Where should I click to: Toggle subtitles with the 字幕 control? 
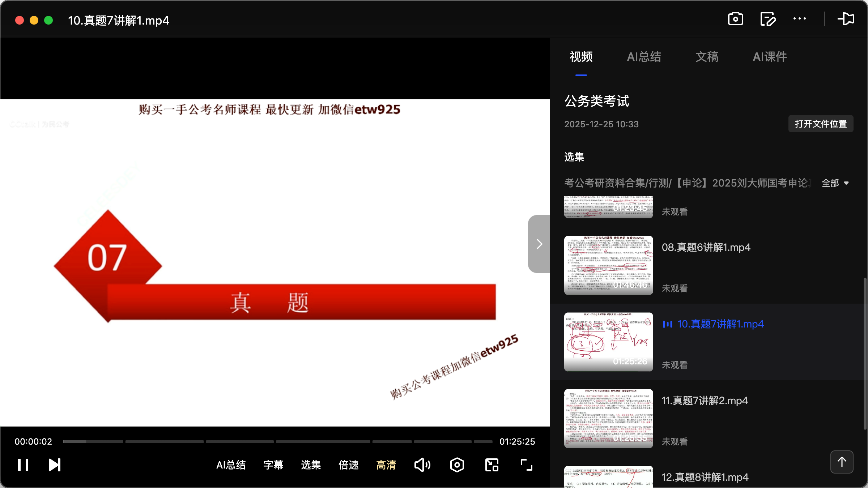[273, 465]
